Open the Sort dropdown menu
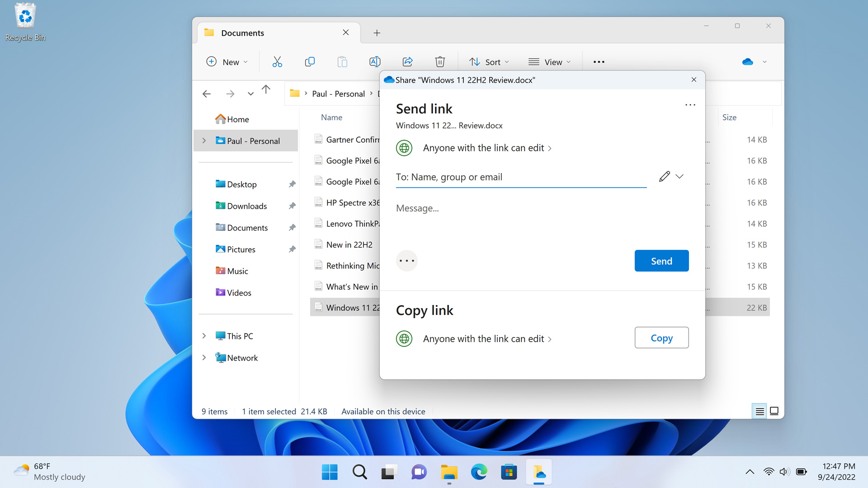Screen dimensions: 868x488 (x=489, y=62)
